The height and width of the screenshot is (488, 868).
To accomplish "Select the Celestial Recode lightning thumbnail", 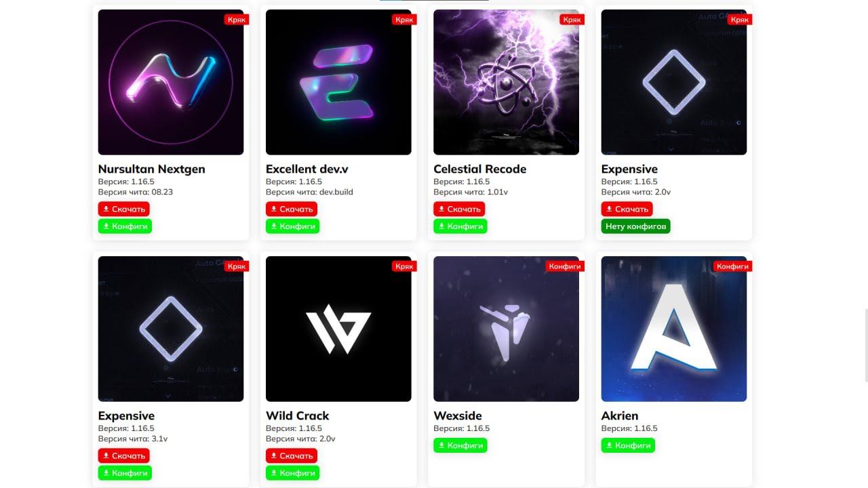I will [506, 82].
